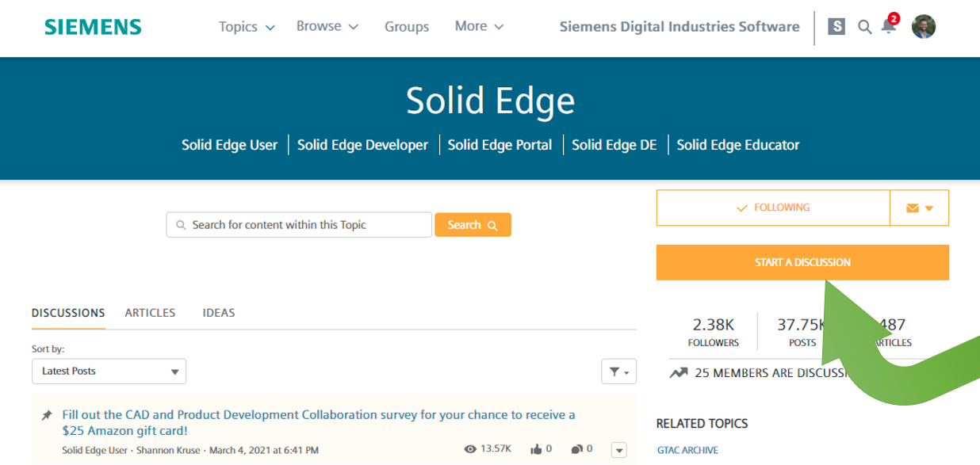The image size is (980, 465).
Task: Open the notifications bell
Action: tap(888, 26)
